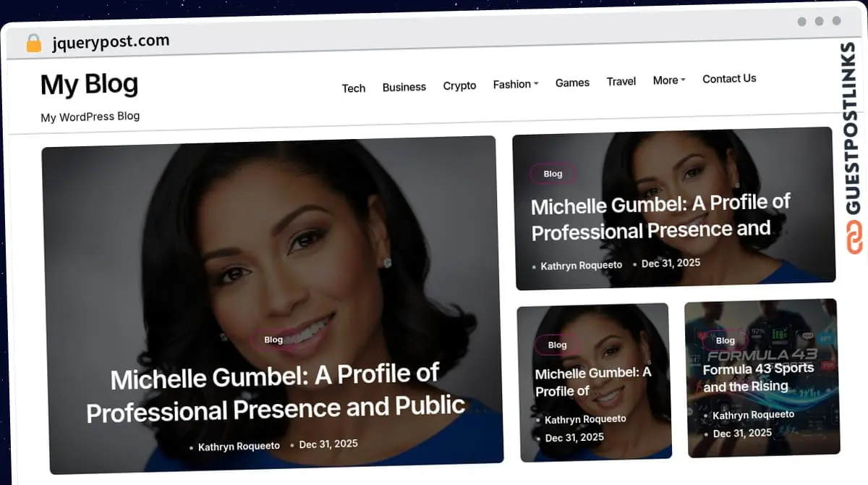Open the Tech category
The height and width of the screenshot is (485, 868).
pos(354,88)
